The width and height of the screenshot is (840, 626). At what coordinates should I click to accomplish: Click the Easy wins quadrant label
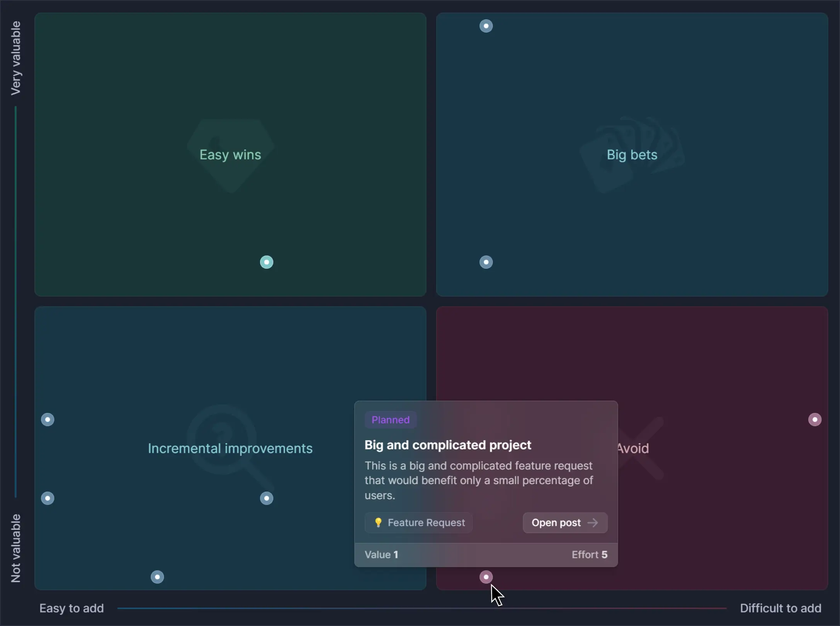click(x=230, y=155)
